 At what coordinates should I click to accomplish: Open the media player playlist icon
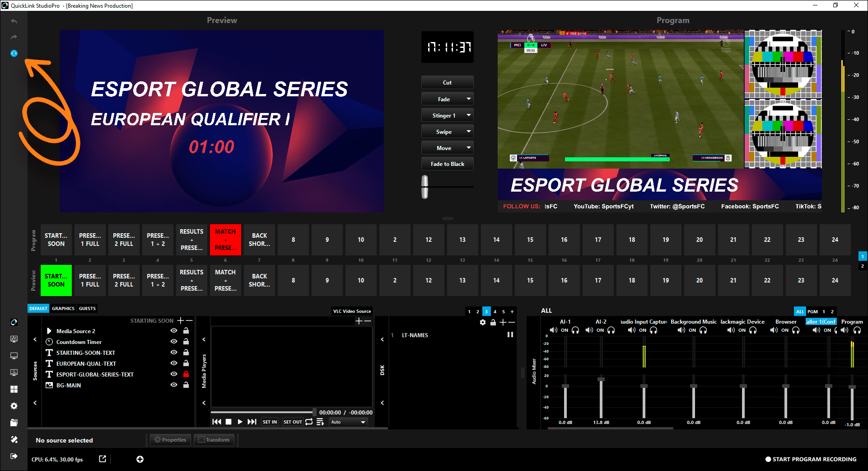(x=320, y=422)
